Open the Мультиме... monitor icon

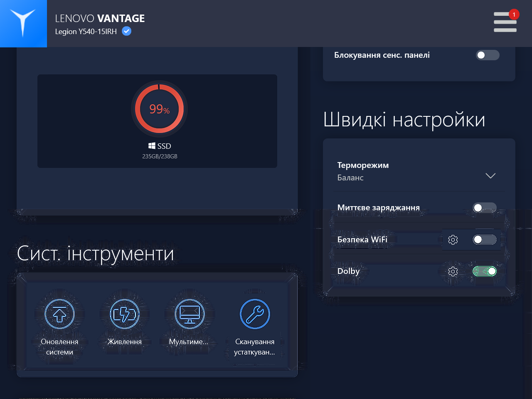[x=190, y=314]
